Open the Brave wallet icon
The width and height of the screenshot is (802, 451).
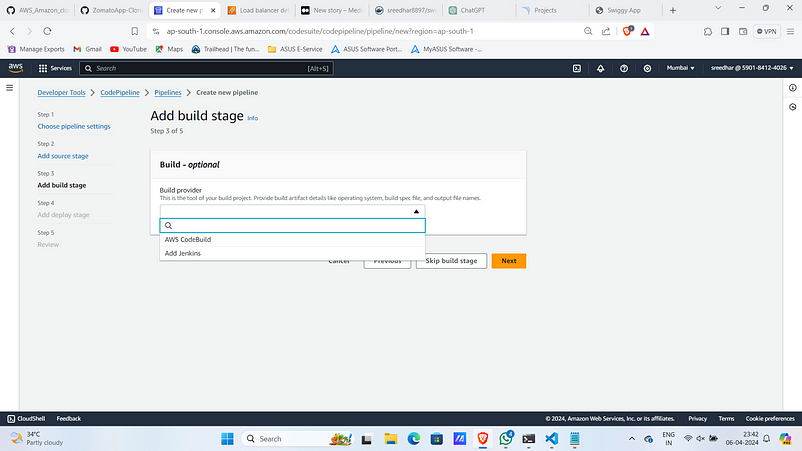pyautogui.click(x=743, y=31)
